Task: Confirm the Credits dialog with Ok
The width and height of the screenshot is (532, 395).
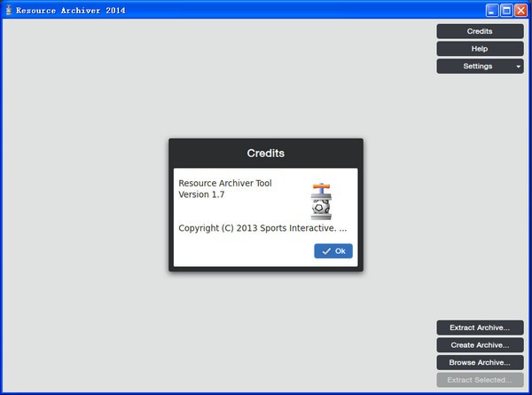Action: (x=333, y=251)
